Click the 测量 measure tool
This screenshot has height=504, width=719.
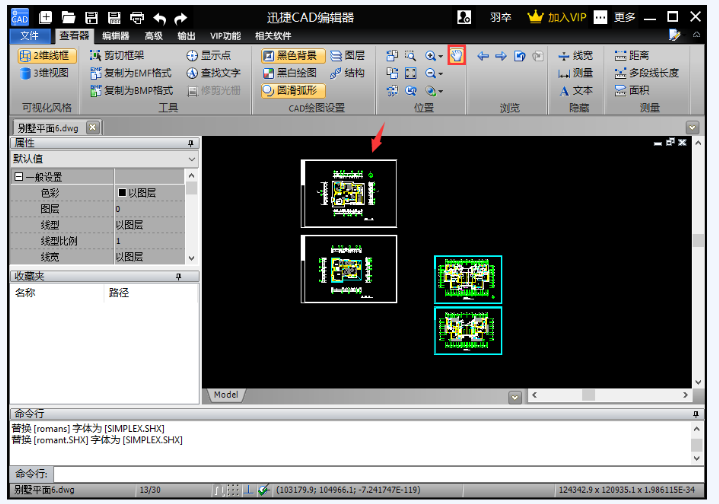point(575,73)
